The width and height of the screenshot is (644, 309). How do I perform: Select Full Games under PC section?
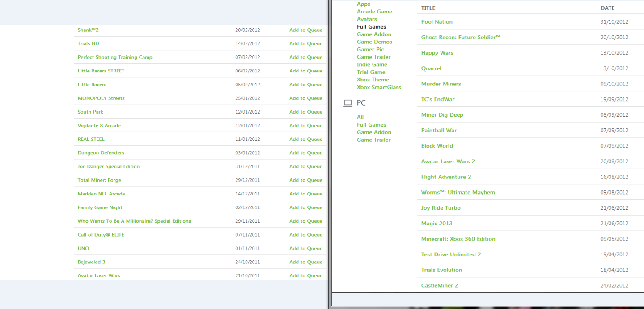pyautogui.click(x=371, y=125)
